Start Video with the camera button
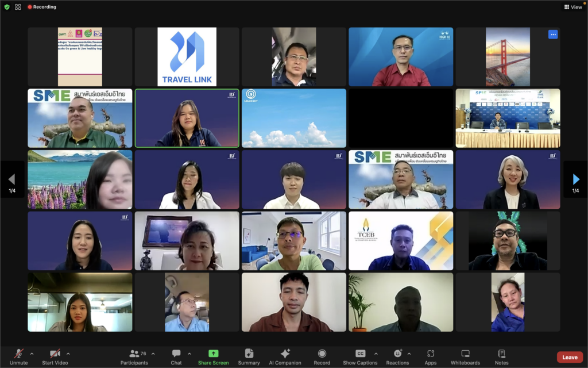Image resolution: width=588 pixels, height=368 pixels. tap(55, 356)
